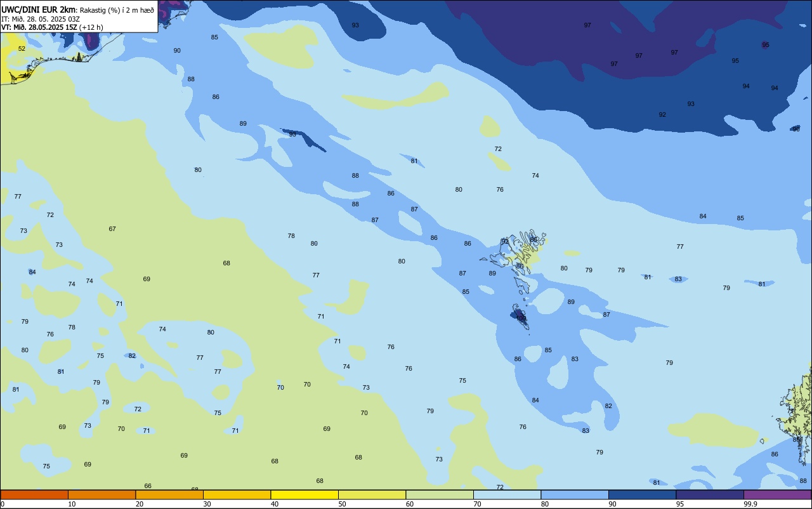Pick the 95–99.9 dark purple legend swatch
812x509 pixels.
pyautogui.click(x=710, y=494)
